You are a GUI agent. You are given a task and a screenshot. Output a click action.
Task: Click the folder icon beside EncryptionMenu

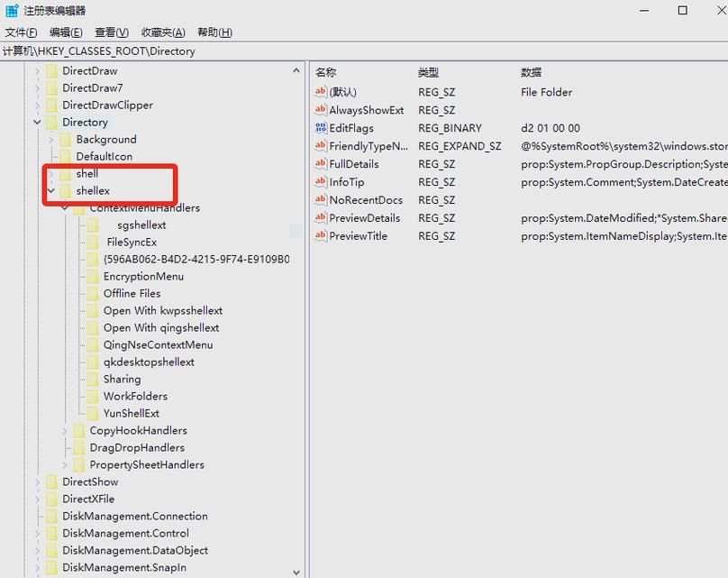point(93,277)
